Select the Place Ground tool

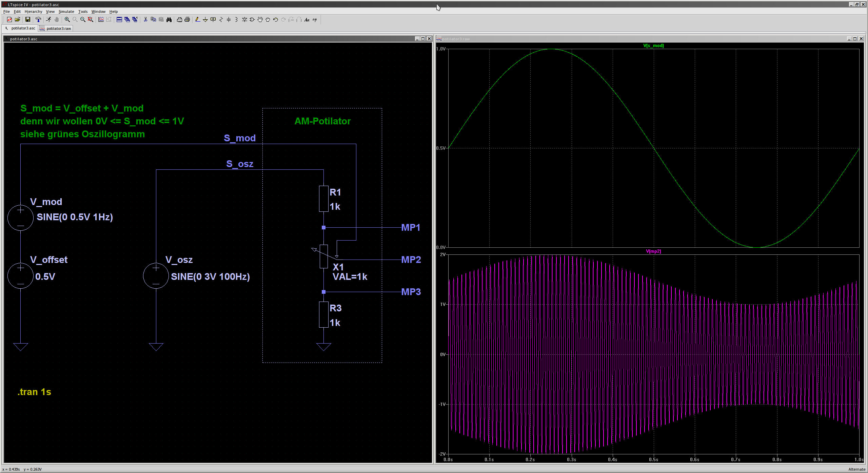[205, 20]
